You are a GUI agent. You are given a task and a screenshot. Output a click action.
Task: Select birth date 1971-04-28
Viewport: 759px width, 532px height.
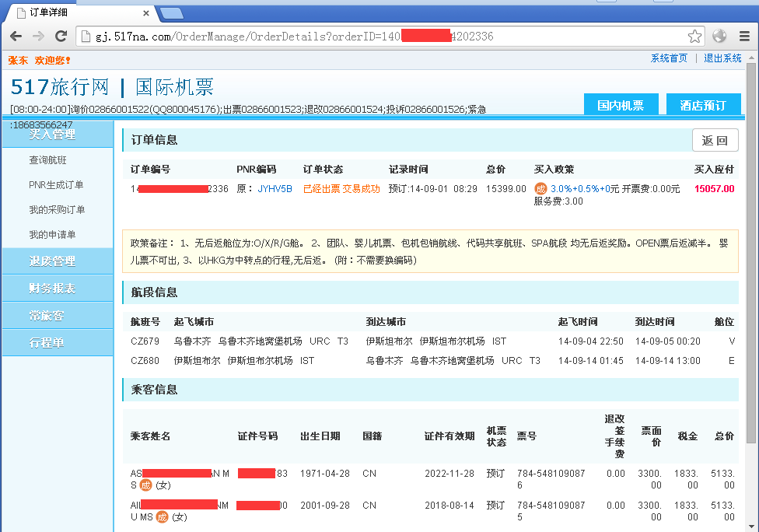pos(325,474)
